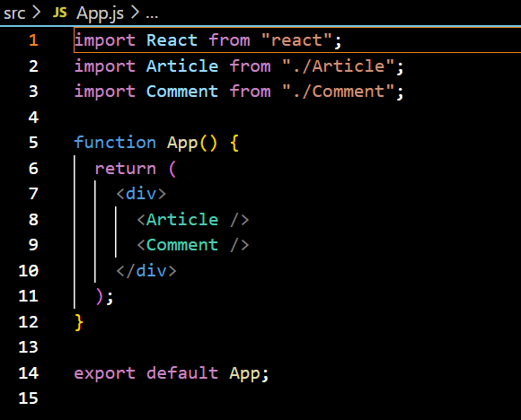521x420 pixels.
Task: Select line number 11 in gutter
Action: 29,296
